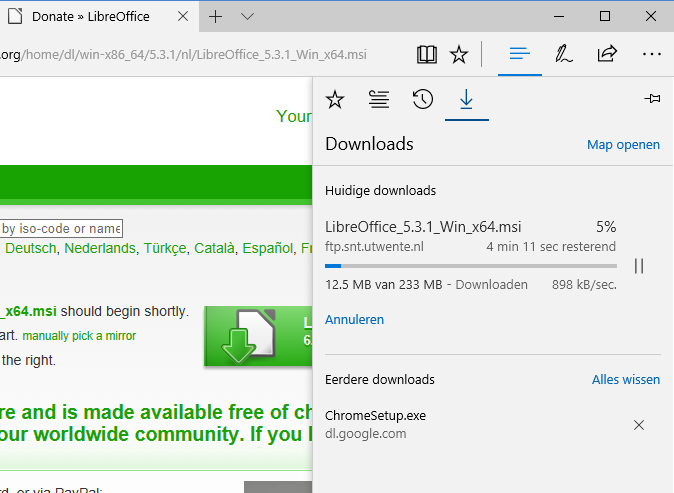Click the LibreOffice download progress bar

(470, 266)
